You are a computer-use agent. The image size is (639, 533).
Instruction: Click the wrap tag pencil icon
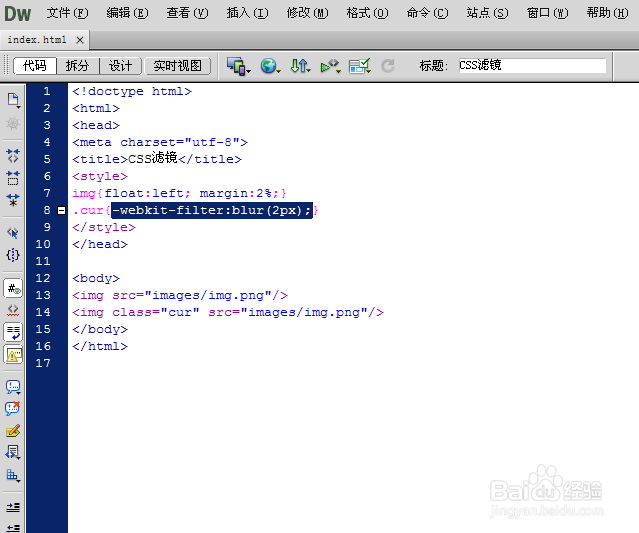click(13, 431)
